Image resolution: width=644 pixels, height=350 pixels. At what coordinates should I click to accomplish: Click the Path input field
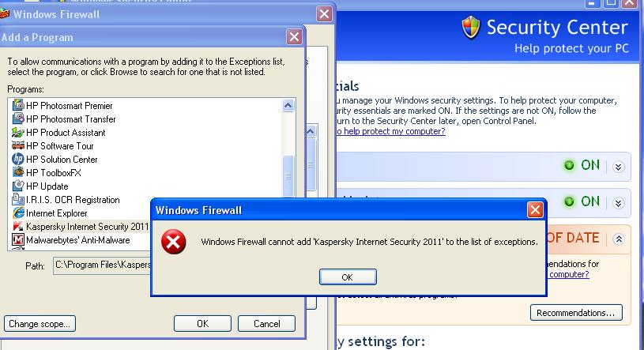[x=102, y=265]
